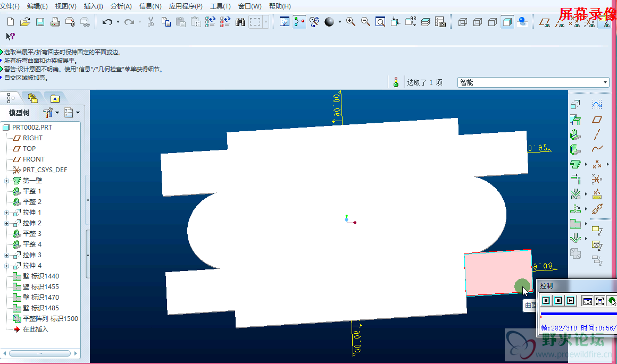Copy the selection with the copy icon
The image size is (617, 364).
coord(166,22)
